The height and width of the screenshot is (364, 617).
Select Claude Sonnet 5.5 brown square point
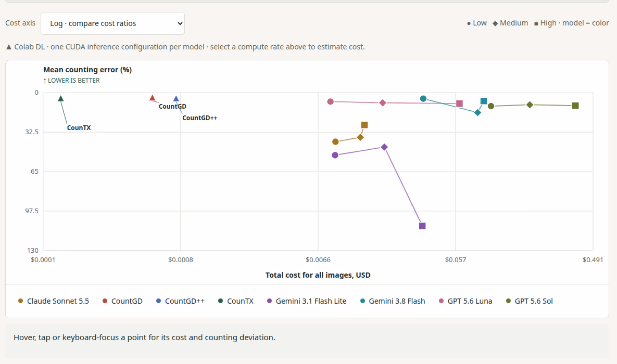pyautogui.click(x=364, y=125)
